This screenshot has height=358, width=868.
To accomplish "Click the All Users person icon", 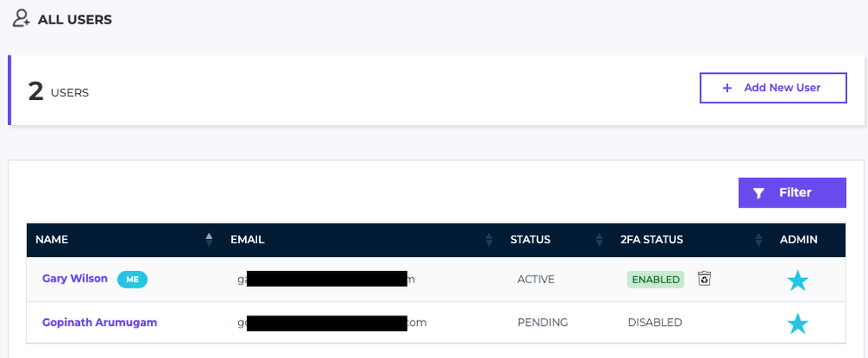I will tap(22, 18).
